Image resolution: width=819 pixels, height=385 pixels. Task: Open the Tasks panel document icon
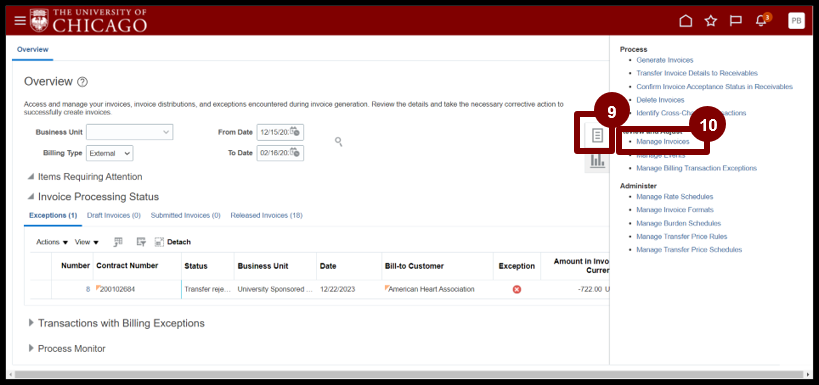pyautogui.click(x=597, y=136)
